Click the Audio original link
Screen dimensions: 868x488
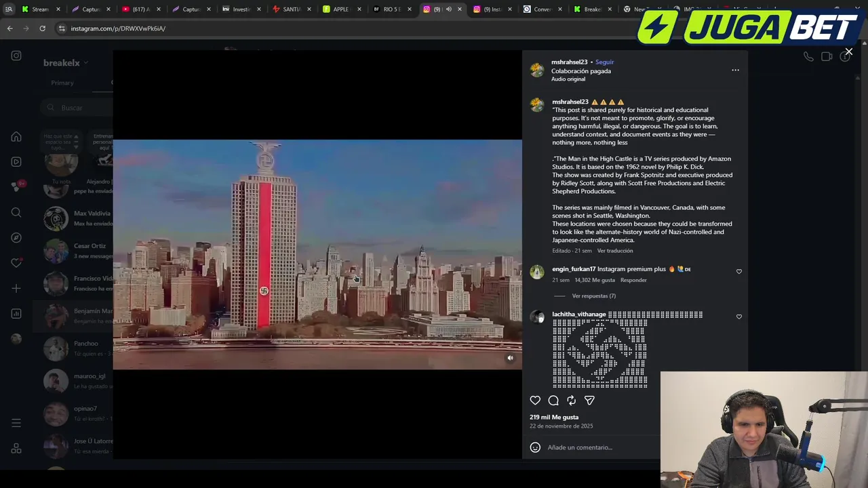568,79
